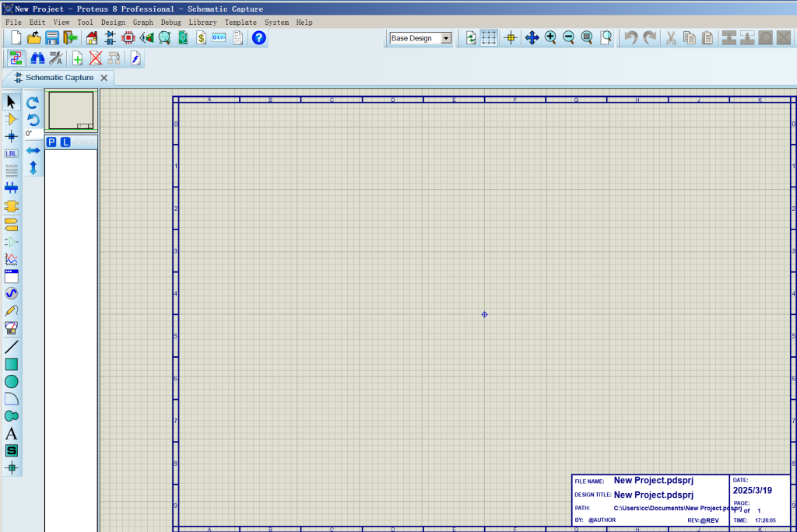This screenshot has width=797, height=532.
Task: Select the Text Script Mode tool
Action: pos(11,171)
